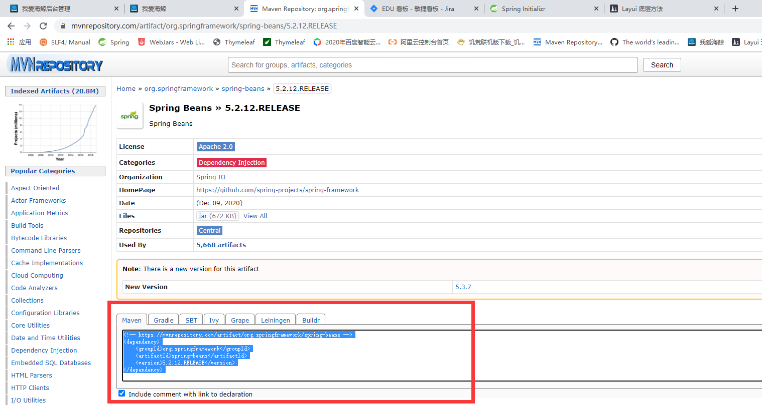Open Cache Implementations category

[x=47, y=263]
